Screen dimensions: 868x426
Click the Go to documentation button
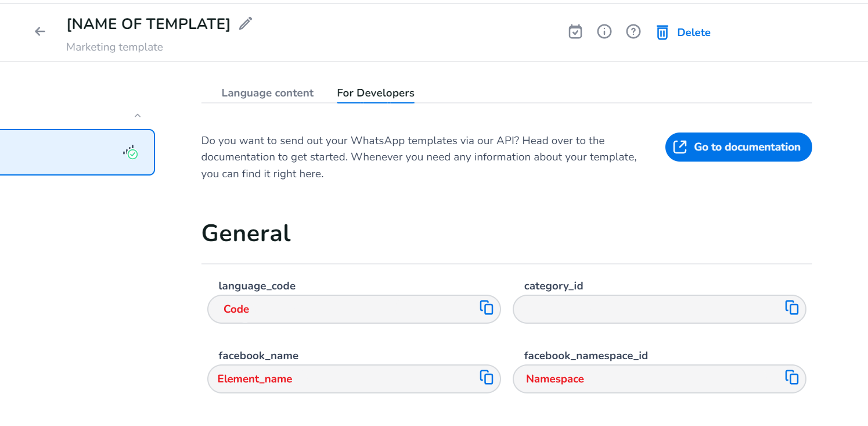pyautogui.click(x=738, y=147)
